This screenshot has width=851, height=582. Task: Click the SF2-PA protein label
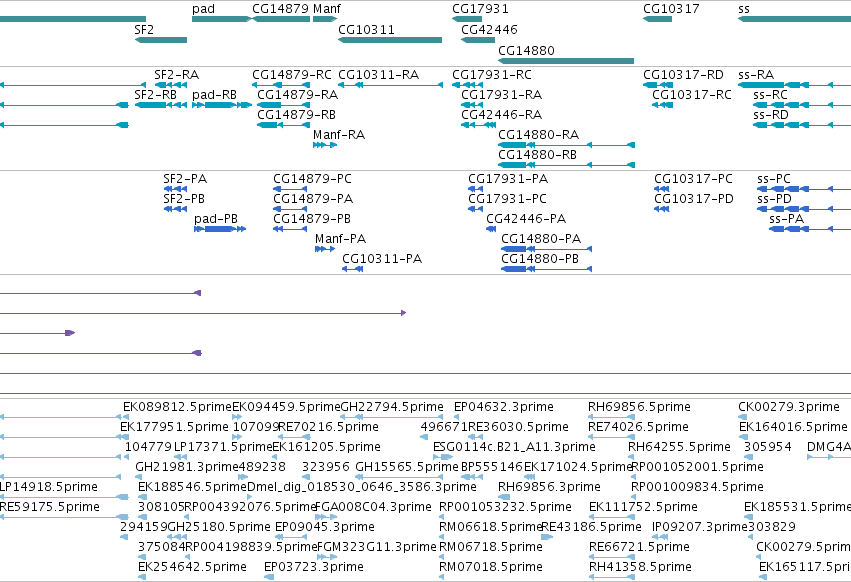[185, 179]
